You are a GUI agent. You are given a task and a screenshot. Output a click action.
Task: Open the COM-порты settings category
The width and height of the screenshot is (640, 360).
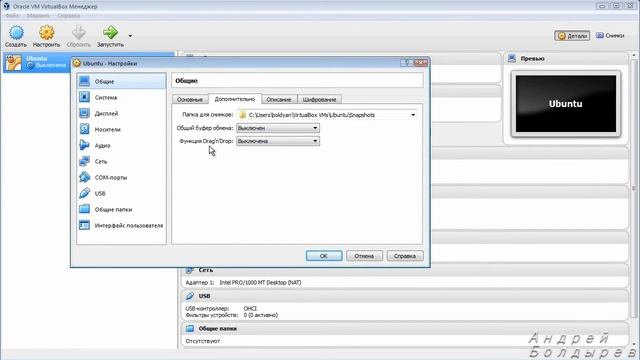tap(122, 177)
